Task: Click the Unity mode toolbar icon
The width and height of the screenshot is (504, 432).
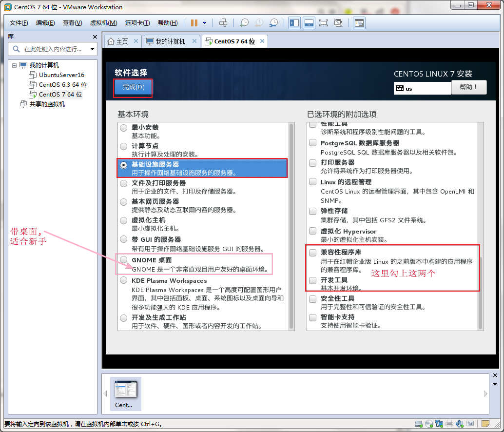Action: point(338,23)
